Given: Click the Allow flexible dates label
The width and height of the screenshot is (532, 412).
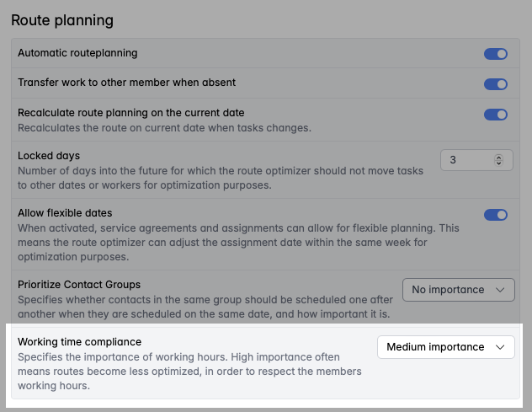Looking at the screenshot, I should (x=65, y=212).
